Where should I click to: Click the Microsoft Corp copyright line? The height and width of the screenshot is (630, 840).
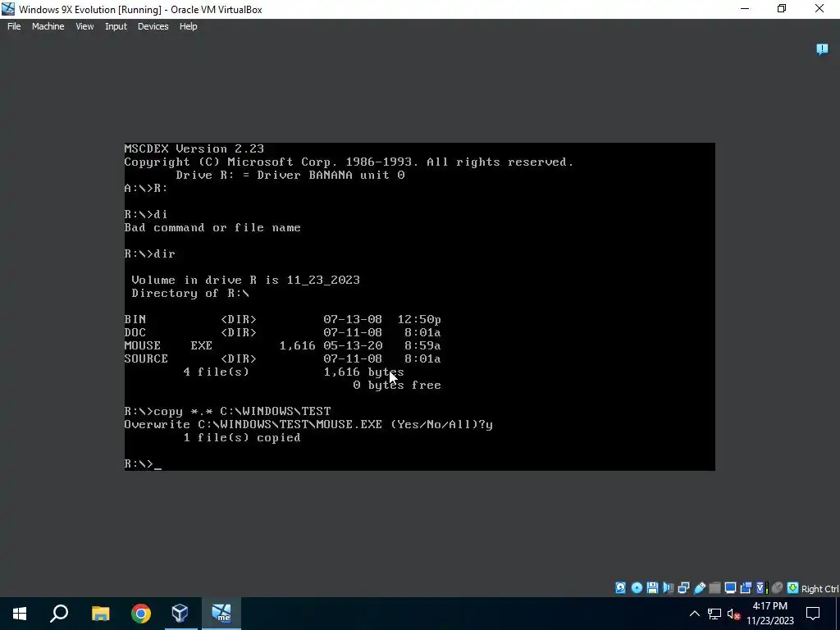click(x=349, y=162)
